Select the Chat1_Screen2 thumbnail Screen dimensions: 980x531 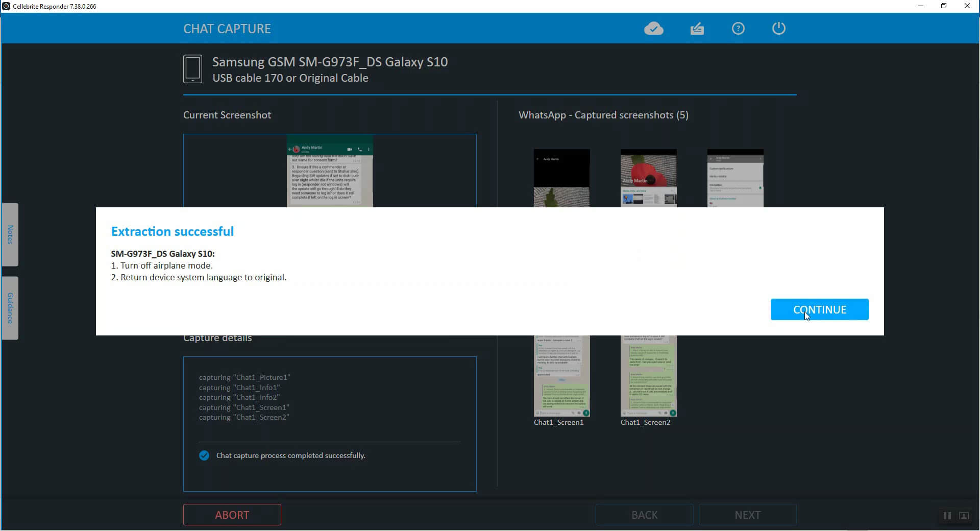tap(648, 376)
